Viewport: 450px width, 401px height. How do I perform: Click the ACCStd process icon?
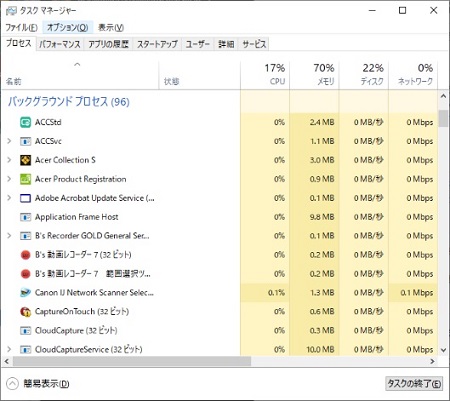(x=25, y=122)
